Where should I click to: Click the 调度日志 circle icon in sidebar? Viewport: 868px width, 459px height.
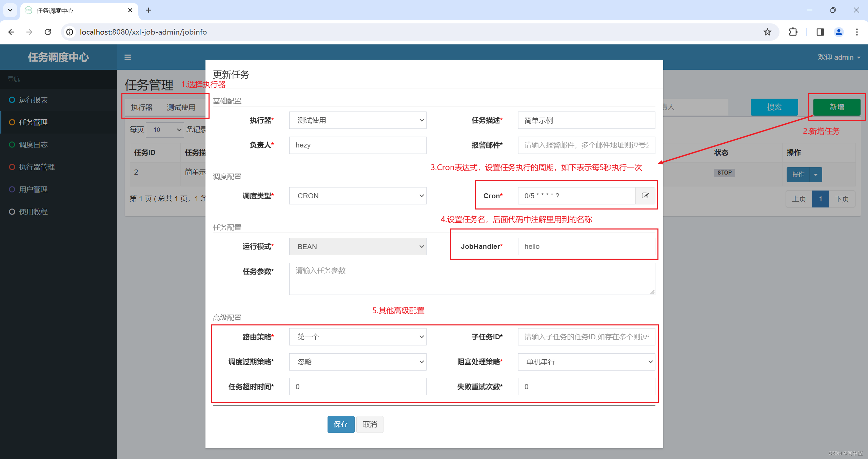[12, 144]
